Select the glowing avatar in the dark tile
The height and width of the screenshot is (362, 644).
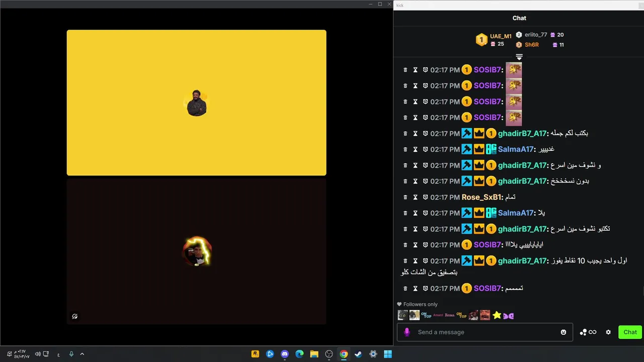[197, 251]
